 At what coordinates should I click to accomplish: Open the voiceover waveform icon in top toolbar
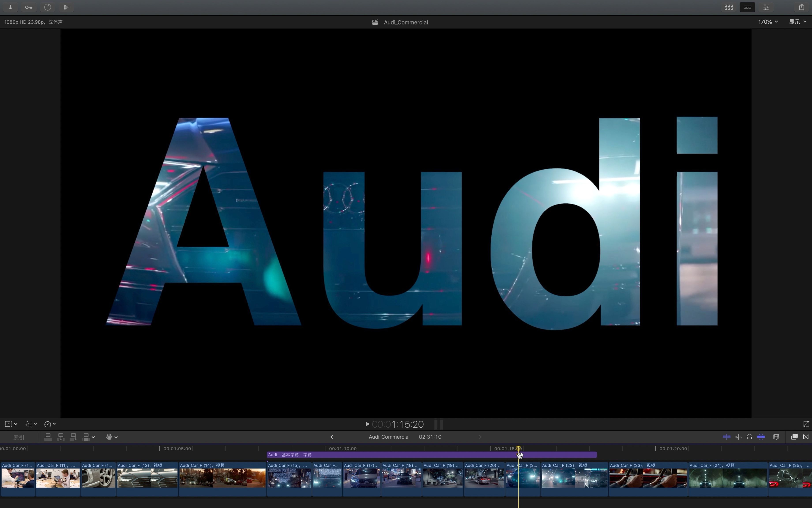click(x=66, y=7)
